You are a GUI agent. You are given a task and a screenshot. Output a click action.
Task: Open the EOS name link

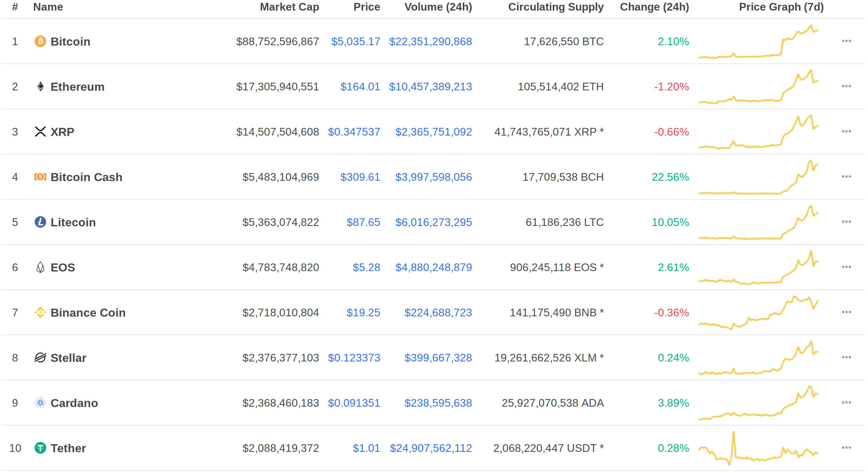click(x=63, y=267)
